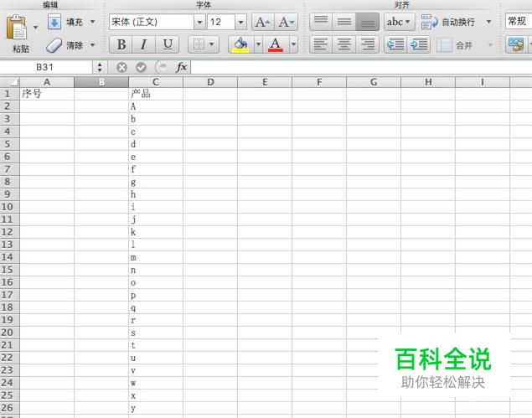The image size is (532, 418).
Task: Click the Name Box showing B31
Action: (46, 67)
